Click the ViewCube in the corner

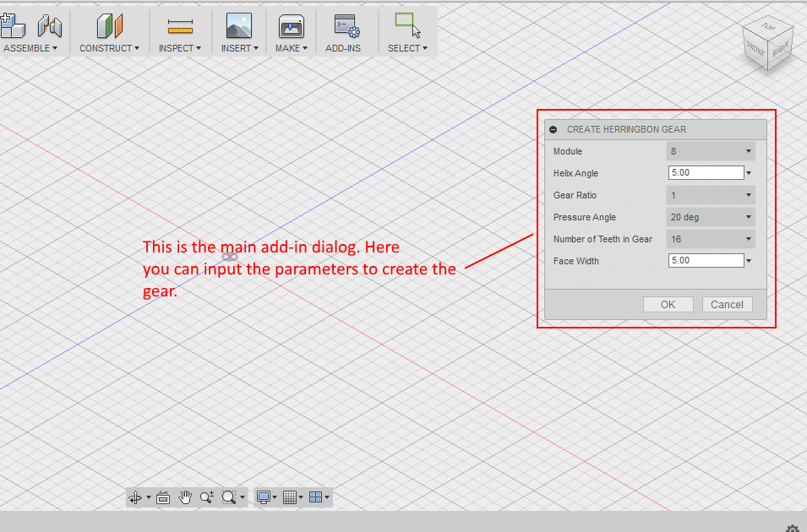(768, 43)
